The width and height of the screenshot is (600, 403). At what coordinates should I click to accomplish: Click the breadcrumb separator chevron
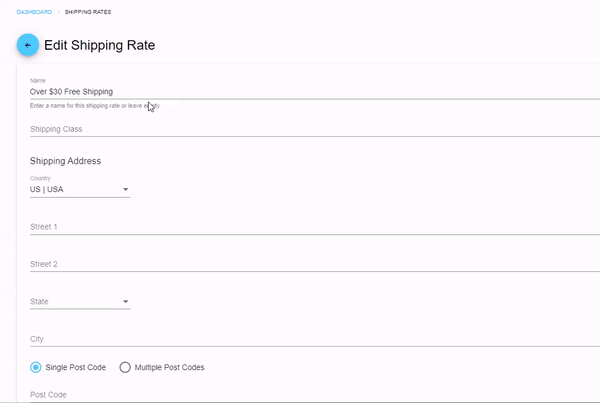coord(58,12)
